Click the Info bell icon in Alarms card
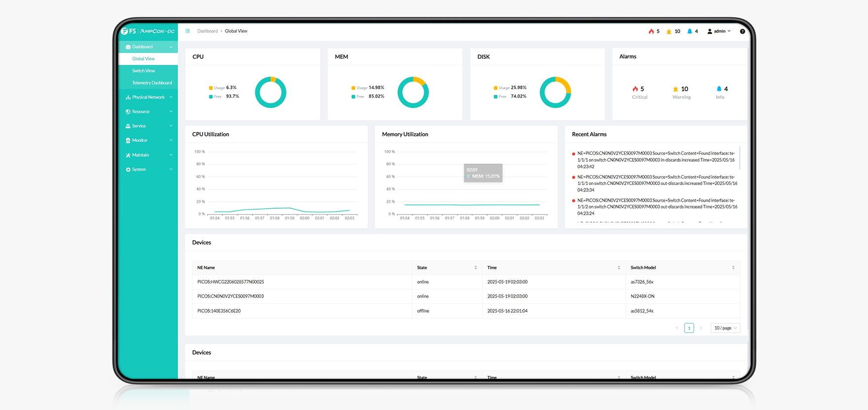 point(719,89)
